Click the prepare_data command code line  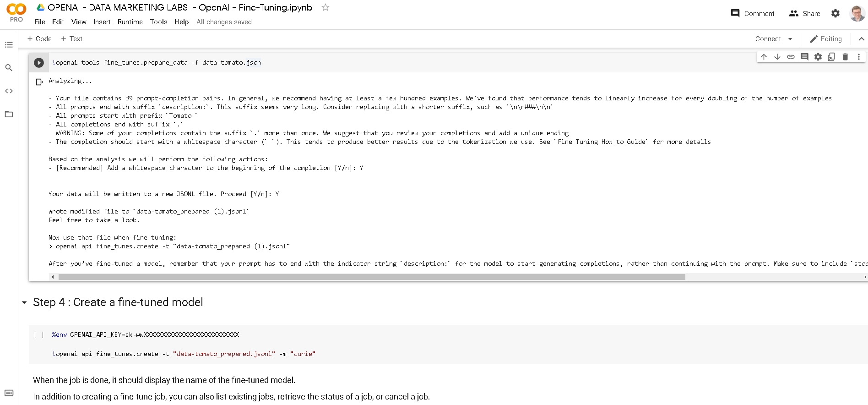click(x=157, y=63)
